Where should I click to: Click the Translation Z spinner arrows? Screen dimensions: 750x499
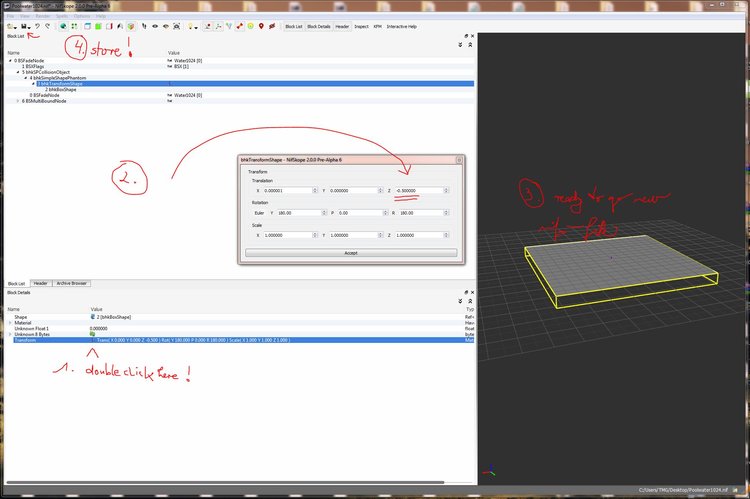click(446, 190)
